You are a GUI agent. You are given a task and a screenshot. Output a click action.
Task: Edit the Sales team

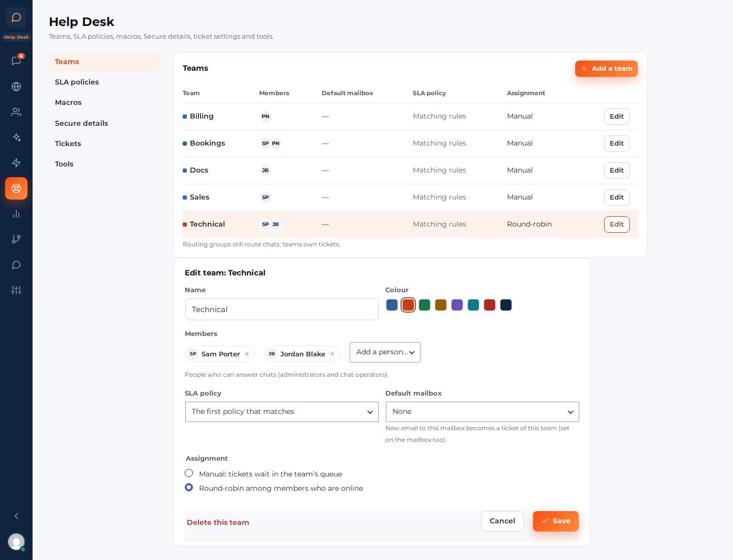(x=617, y=198)
